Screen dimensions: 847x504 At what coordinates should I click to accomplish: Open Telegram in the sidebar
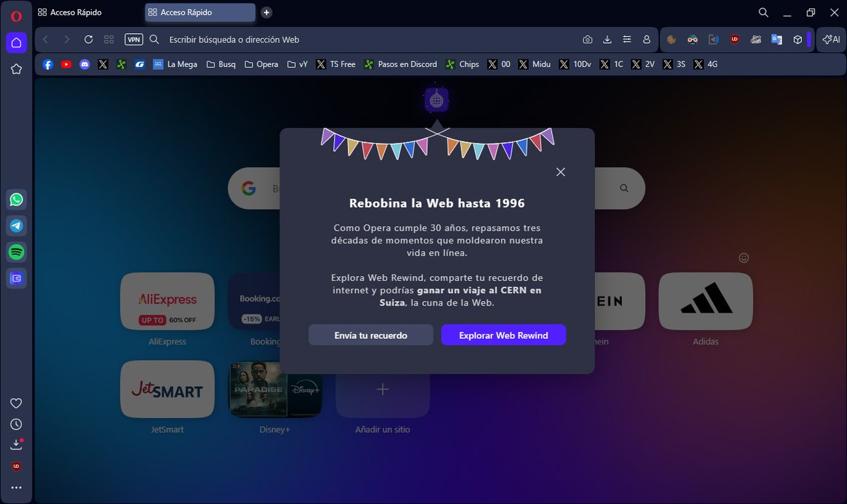pos(16,226)
